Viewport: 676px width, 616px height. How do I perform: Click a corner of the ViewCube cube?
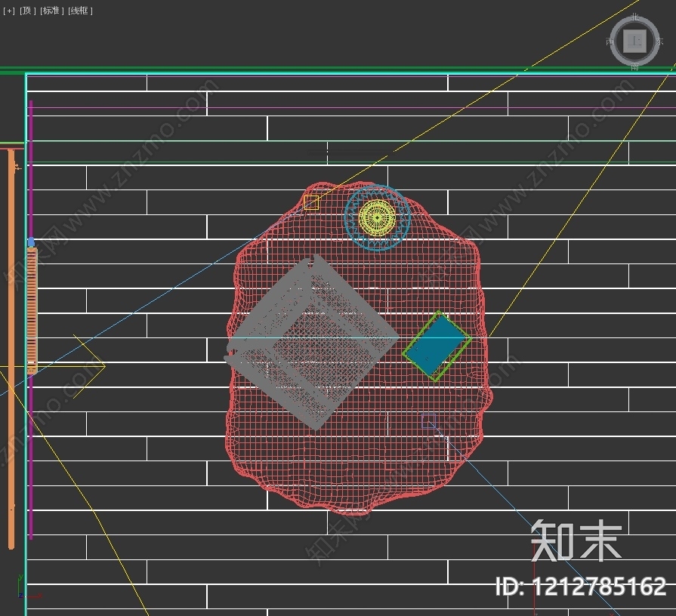click(625, 30)
